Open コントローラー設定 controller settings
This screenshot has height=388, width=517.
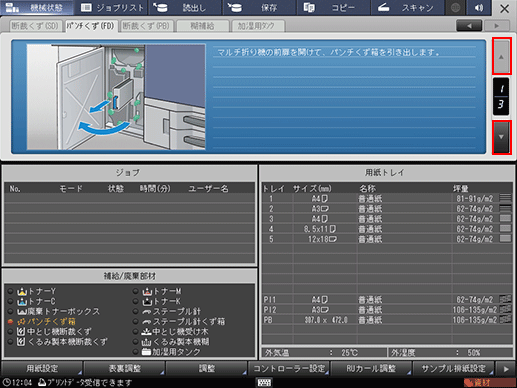[x=289, y=369]
